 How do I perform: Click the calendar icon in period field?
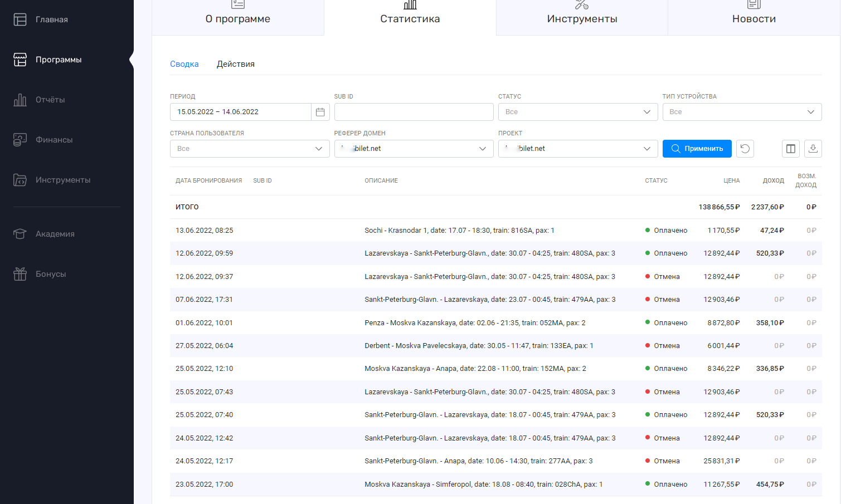click(x=320, y=112)
